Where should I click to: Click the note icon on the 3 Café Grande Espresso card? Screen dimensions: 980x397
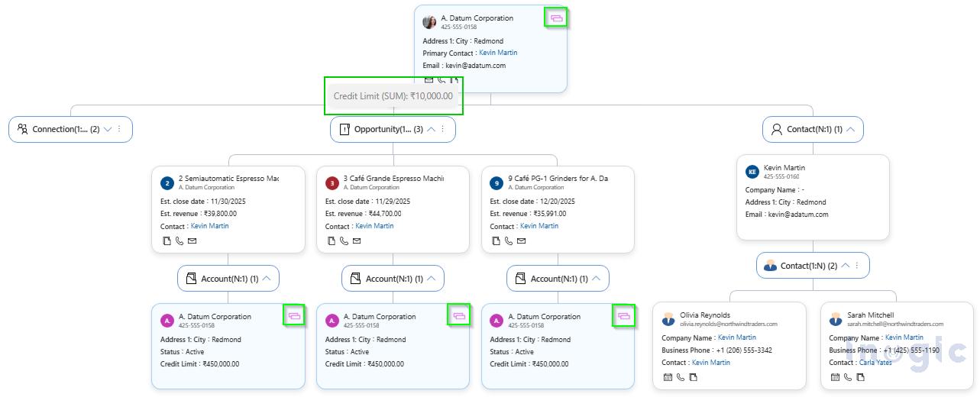(332, 241)
